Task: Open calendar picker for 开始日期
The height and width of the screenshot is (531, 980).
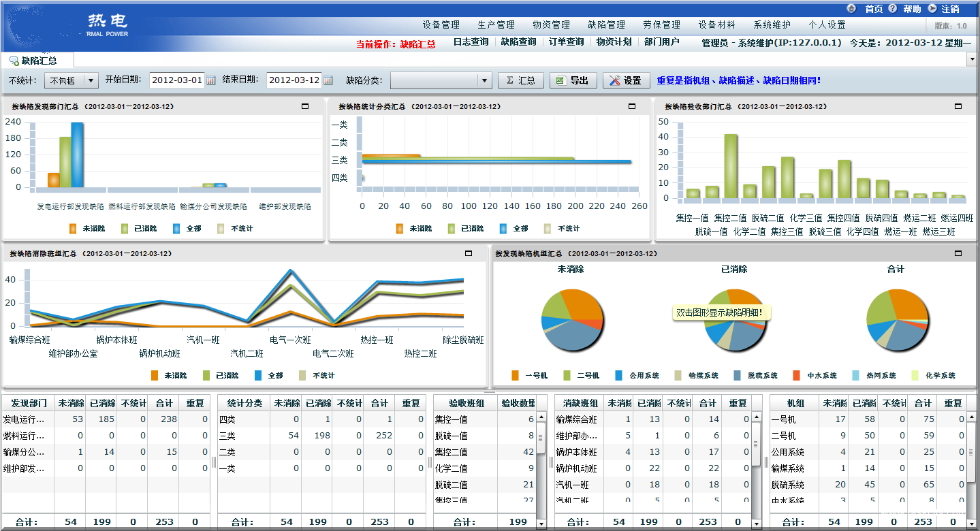Action: coord(211,80)
